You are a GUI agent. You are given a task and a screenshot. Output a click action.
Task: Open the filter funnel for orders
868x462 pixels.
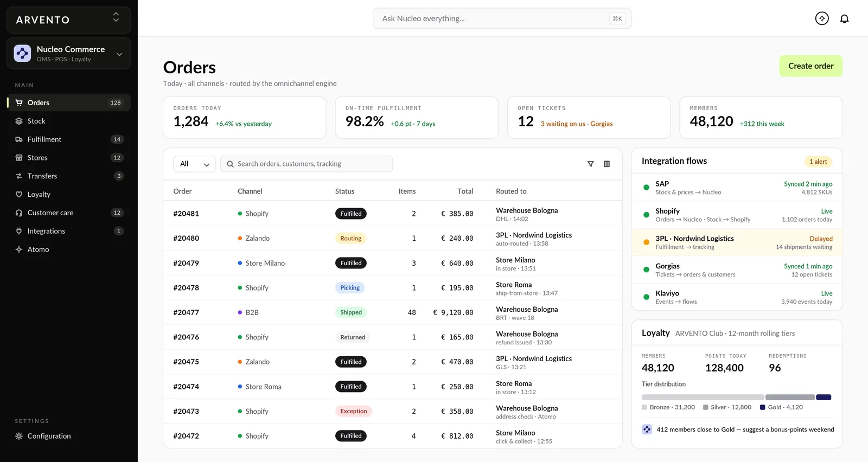point(591,164)
